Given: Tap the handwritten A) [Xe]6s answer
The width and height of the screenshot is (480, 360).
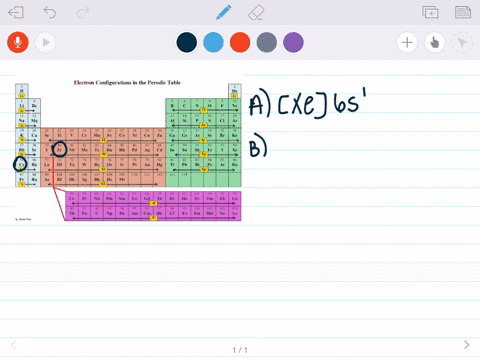Looking at the screenshot, I should (x=308, y=102).
